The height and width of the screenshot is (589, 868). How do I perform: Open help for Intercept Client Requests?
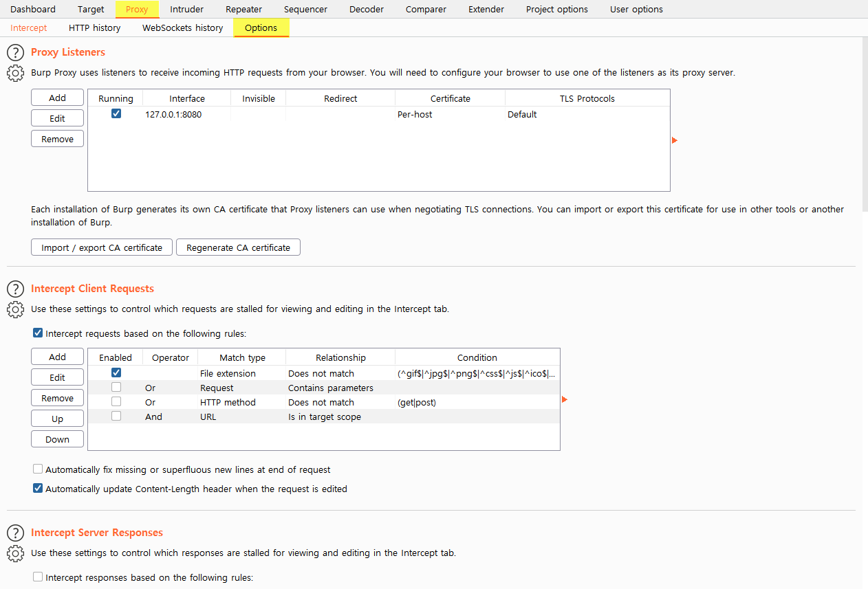[15, 289]
